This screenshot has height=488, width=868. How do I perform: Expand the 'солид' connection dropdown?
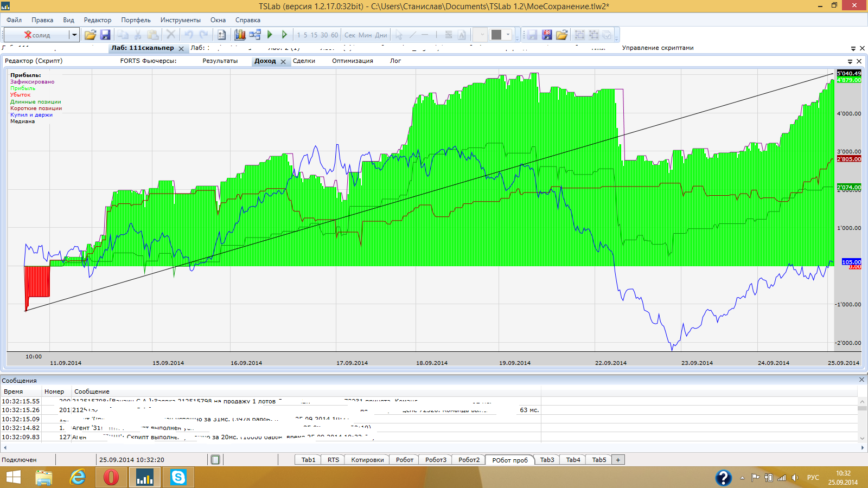click(x=74, y=35)
